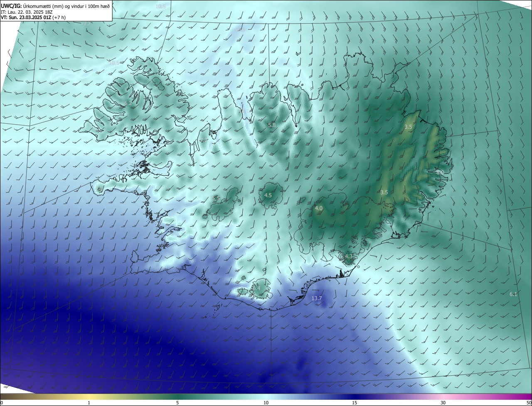Click the "1" tick on the color scale
The width and height of the screenshot is (532, 406).
[89, 403]
